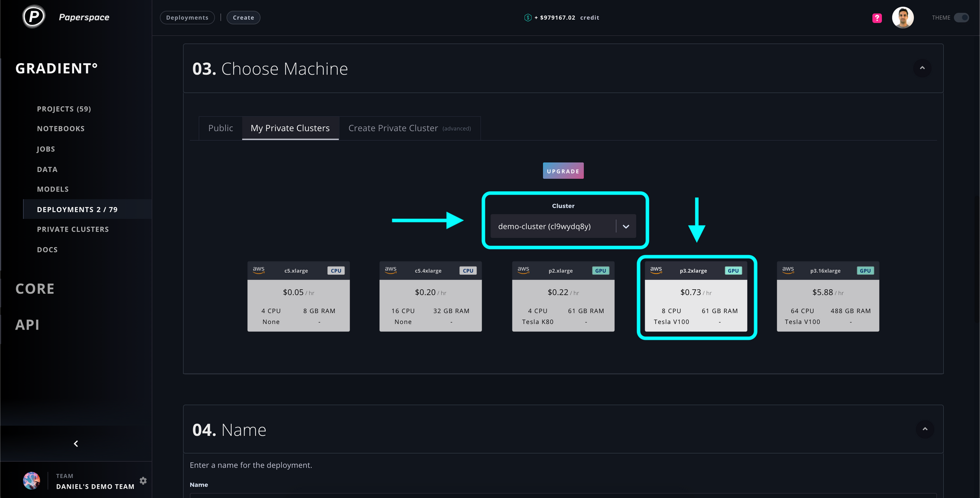Select the p2.xlarge Tesla K80 machine card
The image size is (980, 498).
click(x=563, y=296)
